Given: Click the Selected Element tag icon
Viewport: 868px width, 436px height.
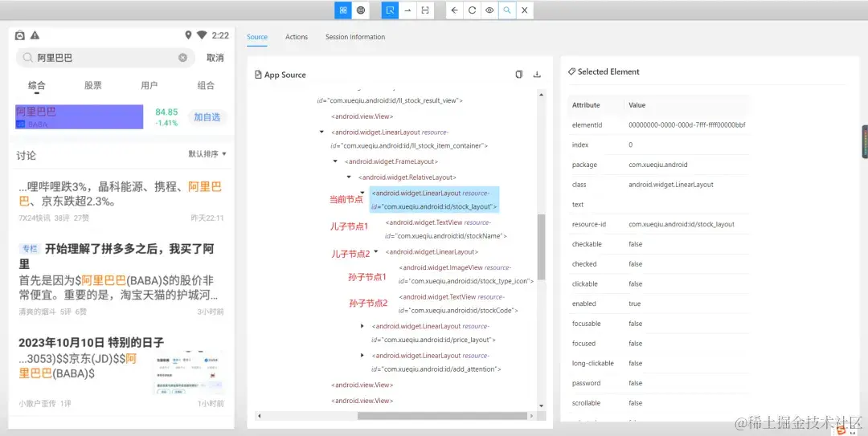Looking at the screenshot, I should pyautogui.click(x=572, y=72).
